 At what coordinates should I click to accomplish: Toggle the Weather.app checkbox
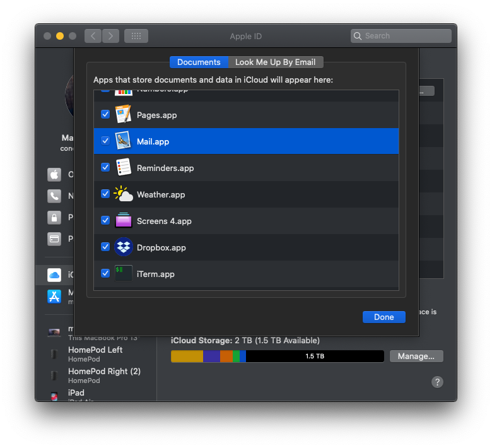(x=105, y=194)
